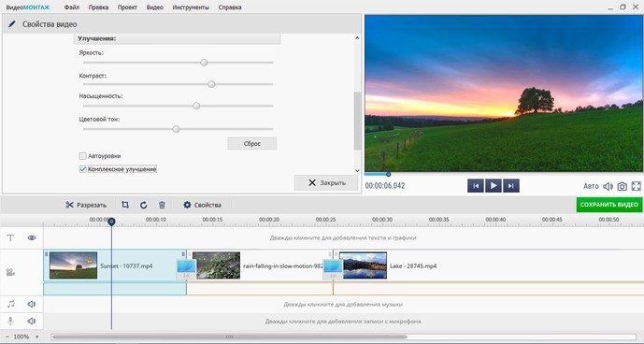Click the Контраст slider handle
The image size is (644, 344).
(x=211, y=84)
